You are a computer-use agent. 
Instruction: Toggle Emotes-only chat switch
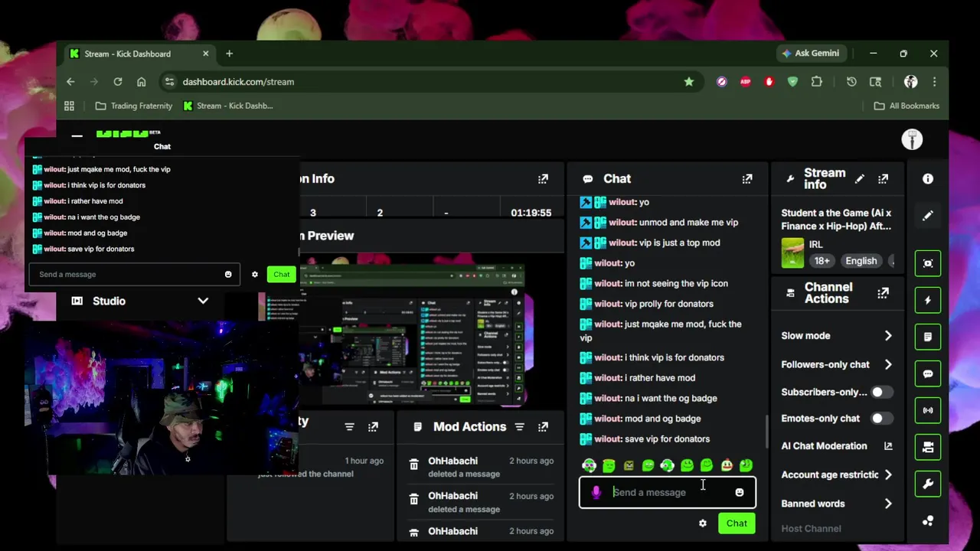[x=881, y=419]
